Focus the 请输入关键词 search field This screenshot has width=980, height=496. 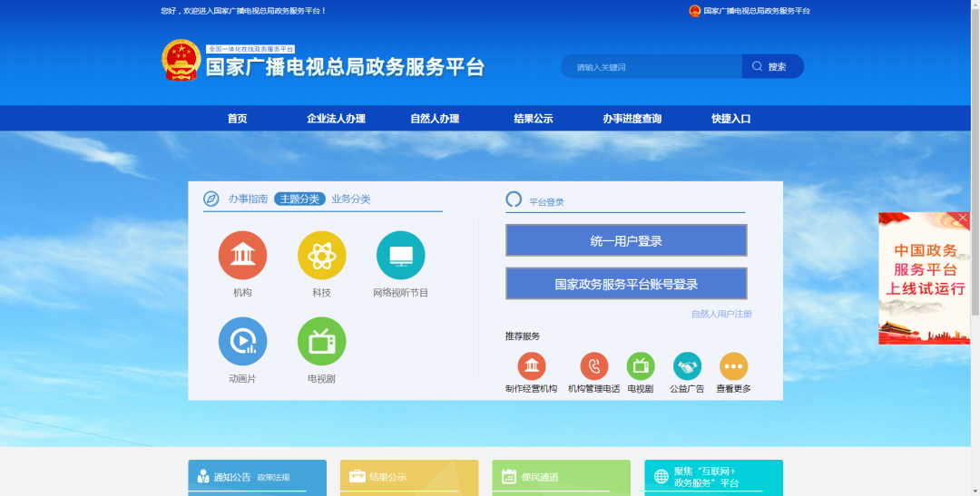[652, 66]
